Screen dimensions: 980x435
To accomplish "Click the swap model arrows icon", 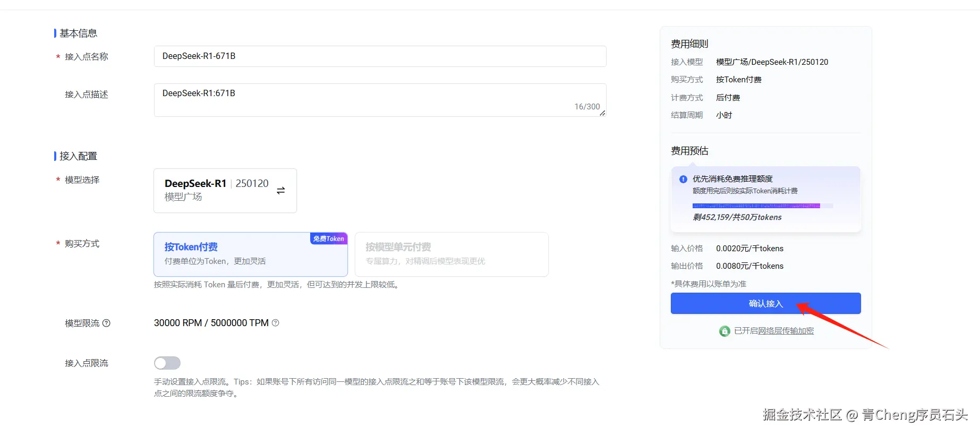I will click(281, 190).
